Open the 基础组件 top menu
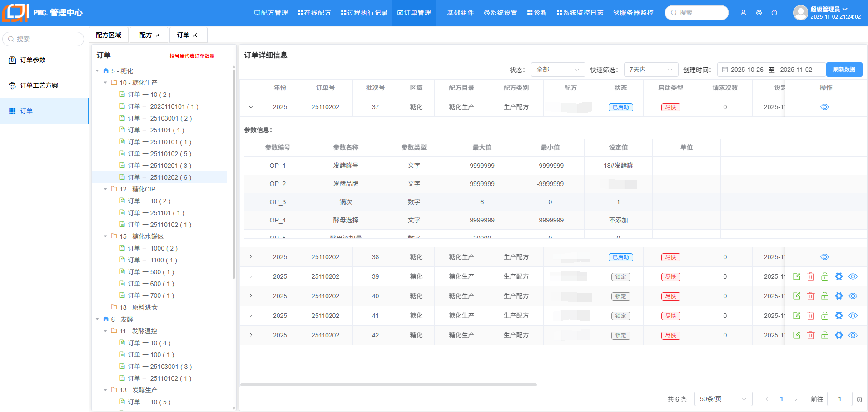The image size is (868, 412). pos(457,13)
